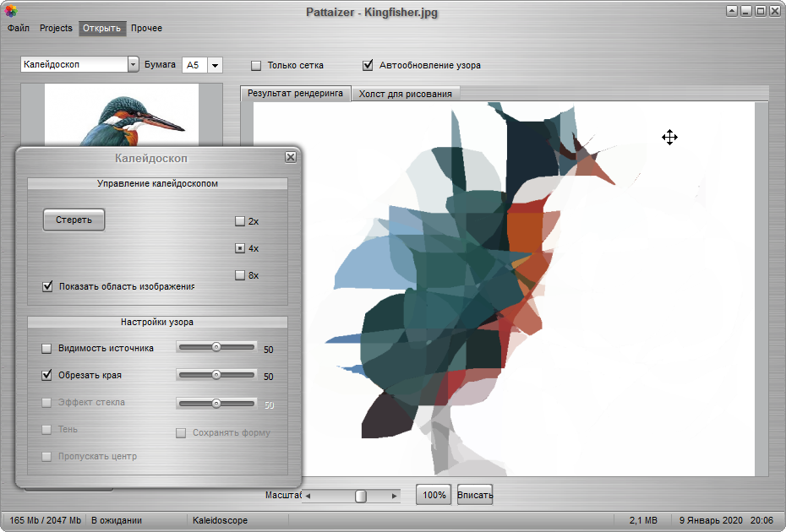
Task: Enable Видимость источника checkbox
Action: point(46,349)
